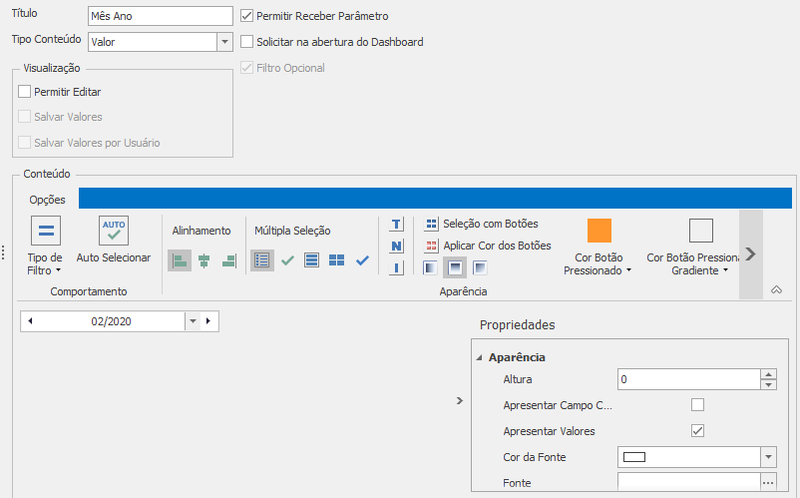Uncheck the Apresentar Valores checkbox
This screenshot has width=800, height=498.
(x=697, y=431)
